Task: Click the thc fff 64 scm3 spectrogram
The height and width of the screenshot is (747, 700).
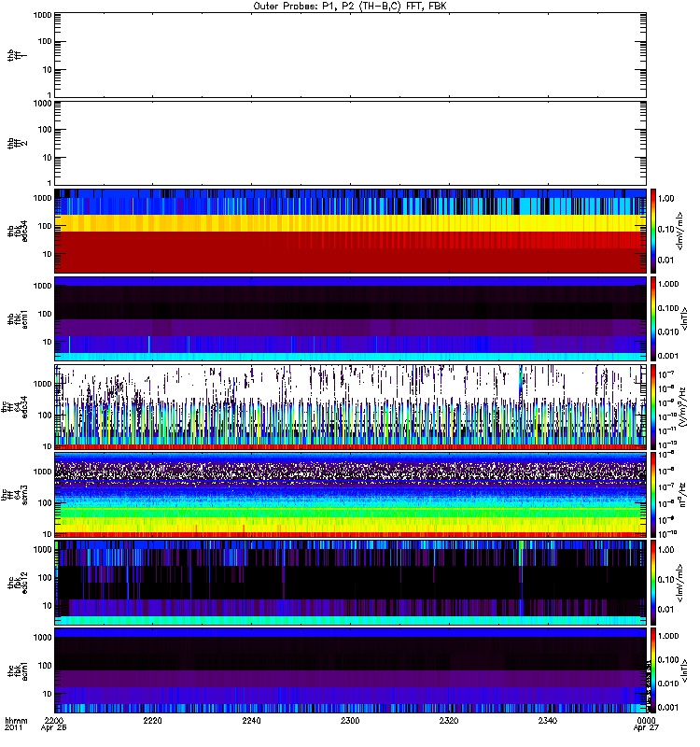Action: (351, 495)
